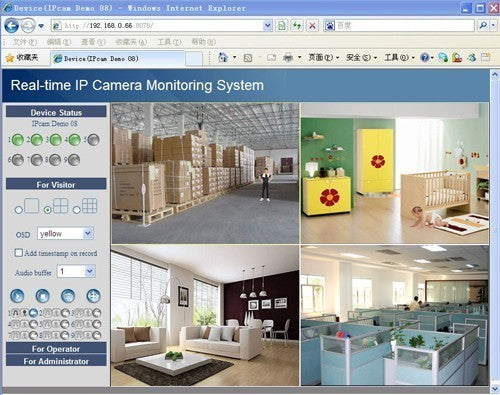The height and width of the screenshot is (395, 500).
Task: Click the search magnifier button
Action: tap(482, 26)
